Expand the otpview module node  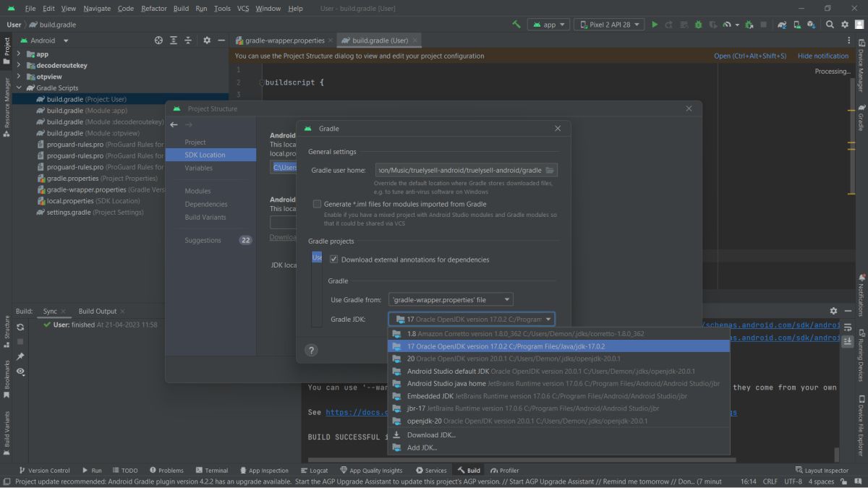point(19,77)
